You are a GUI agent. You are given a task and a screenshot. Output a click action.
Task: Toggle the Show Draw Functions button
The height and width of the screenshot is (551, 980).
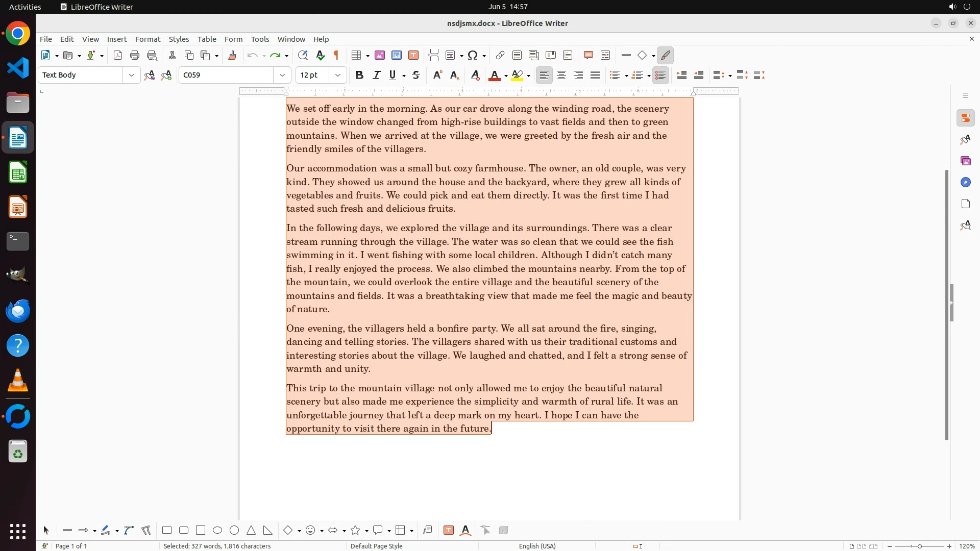665,56
